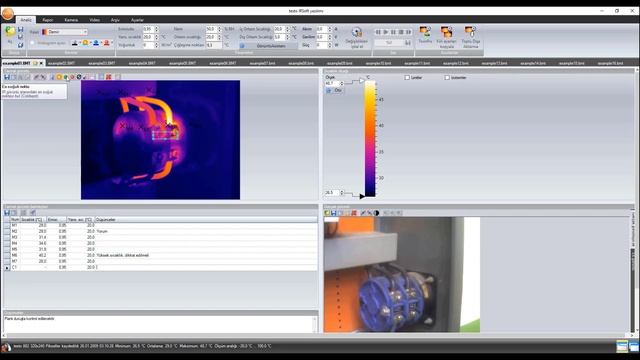Image resolution: width=640 pixels, height=360 pixels.
Task: Click the 'Sıcaklık [°C]' column header
Action: point(32,220)
